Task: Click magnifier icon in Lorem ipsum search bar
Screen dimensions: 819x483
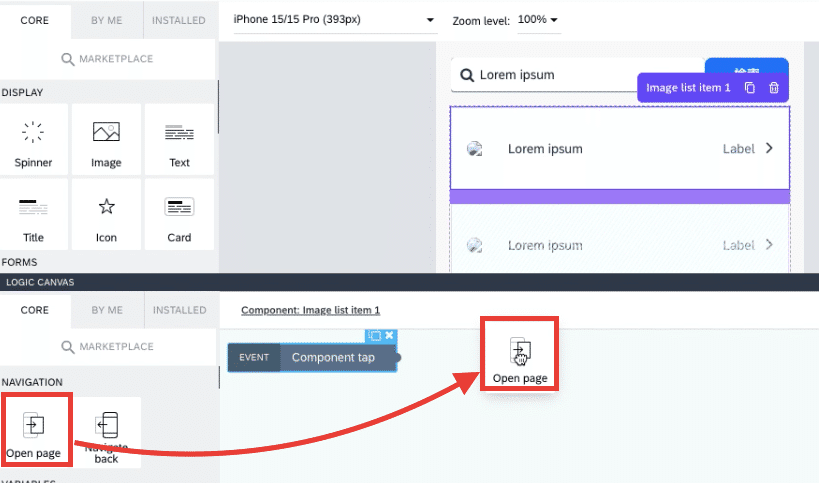Action: (467, 75)
